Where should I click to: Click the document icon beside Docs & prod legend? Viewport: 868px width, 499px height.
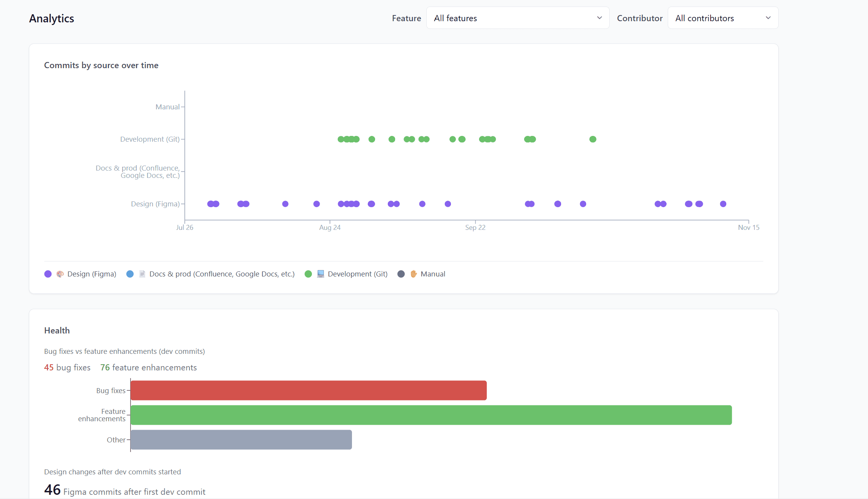pyautogui.click(x=142, y=274)
